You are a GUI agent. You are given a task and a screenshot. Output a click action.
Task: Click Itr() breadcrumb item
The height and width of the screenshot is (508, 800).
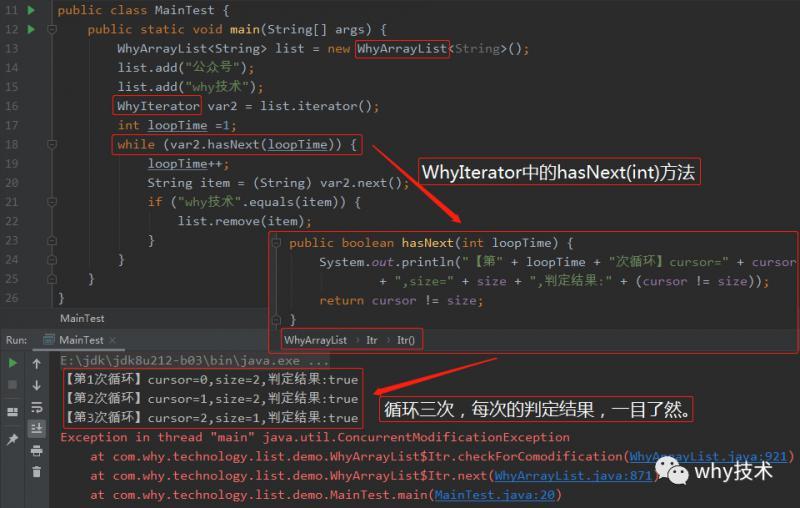[x=406, y=340]
